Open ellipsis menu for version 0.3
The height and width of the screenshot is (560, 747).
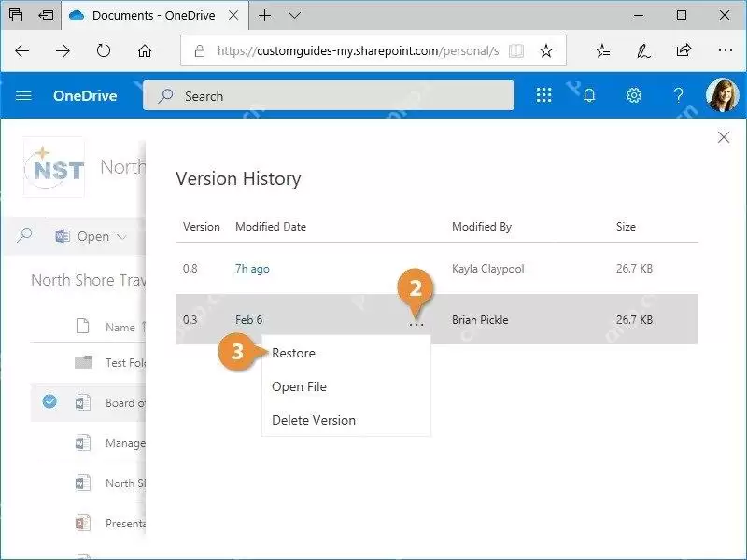point(416,324)
